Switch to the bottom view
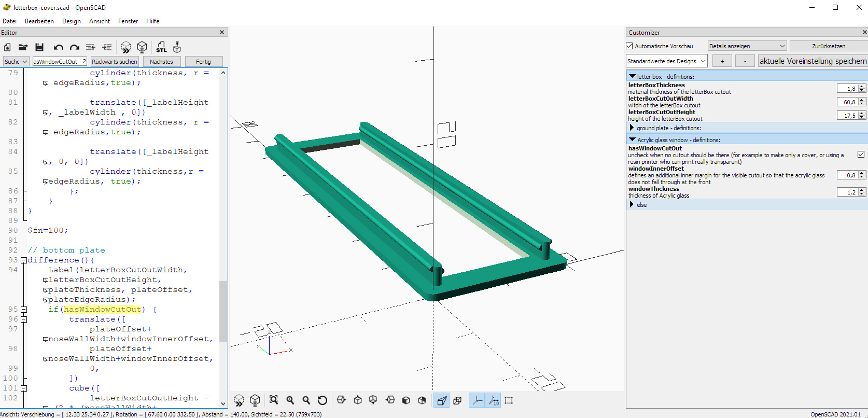The image size is (868, 418). coord(373,400)
